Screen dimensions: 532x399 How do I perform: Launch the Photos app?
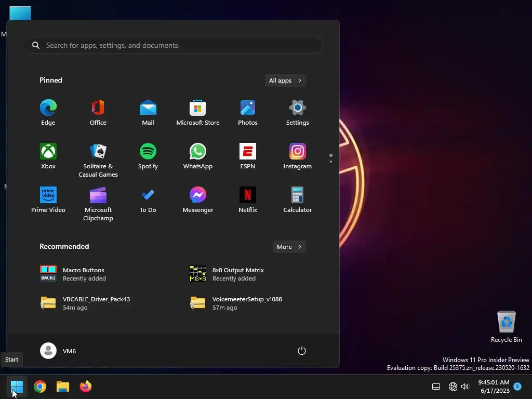tap(248, 113)
